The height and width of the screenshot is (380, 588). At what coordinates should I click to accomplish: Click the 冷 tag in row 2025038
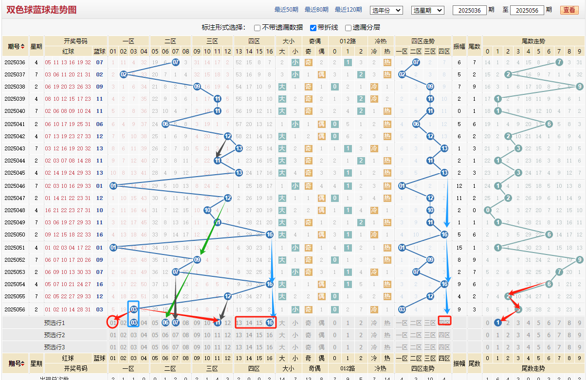tap(374, 87)
